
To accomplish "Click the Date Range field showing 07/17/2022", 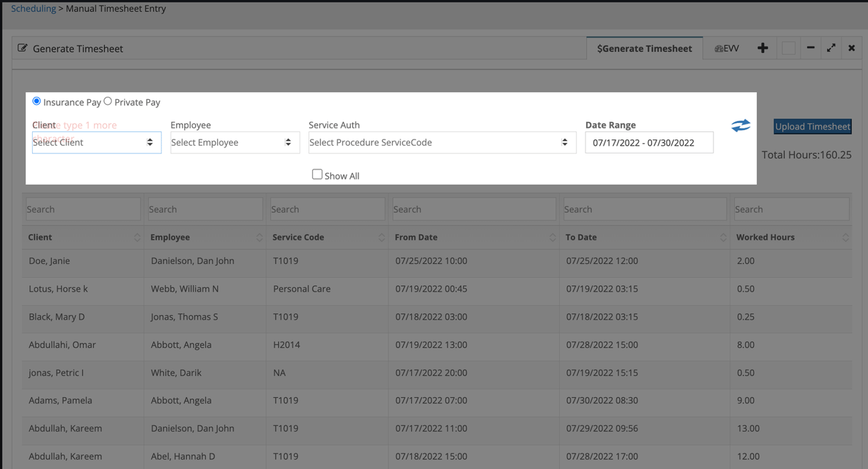I will coord(649,143).
